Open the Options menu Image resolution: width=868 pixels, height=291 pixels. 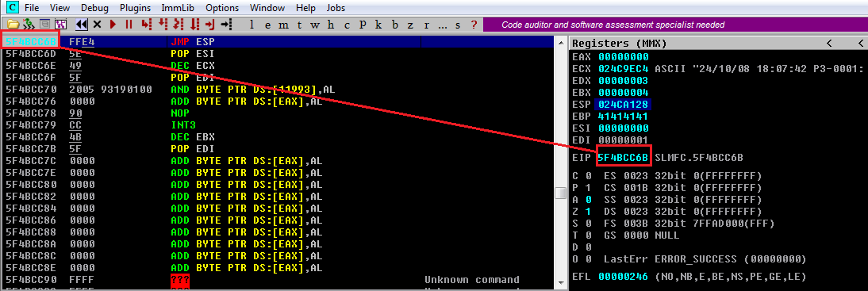point(222,8)
